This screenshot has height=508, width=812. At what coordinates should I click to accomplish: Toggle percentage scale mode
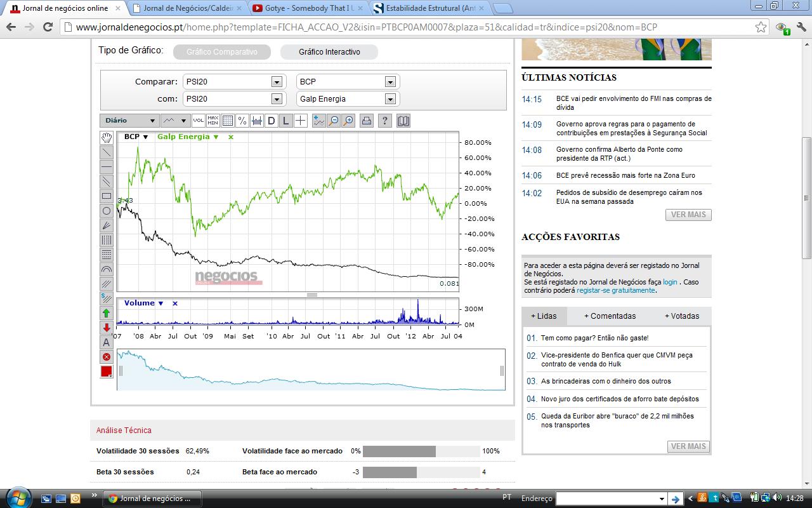(x=242, y=121)
